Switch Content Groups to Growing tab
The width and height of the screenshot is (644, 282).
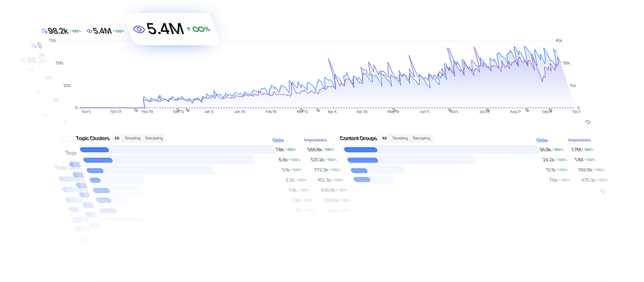pos(400,138)
